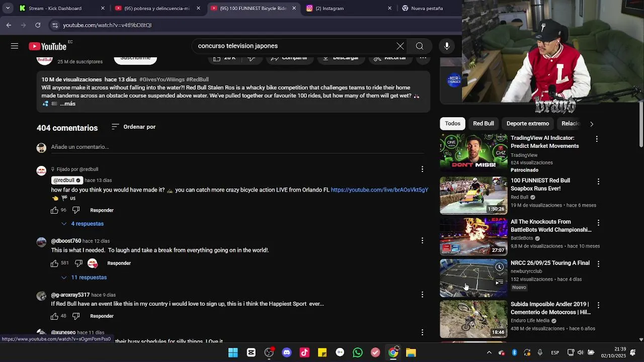Open the YouTube hamburger guide menu
The image size is (644, 362).
click(x=15, y=46)
